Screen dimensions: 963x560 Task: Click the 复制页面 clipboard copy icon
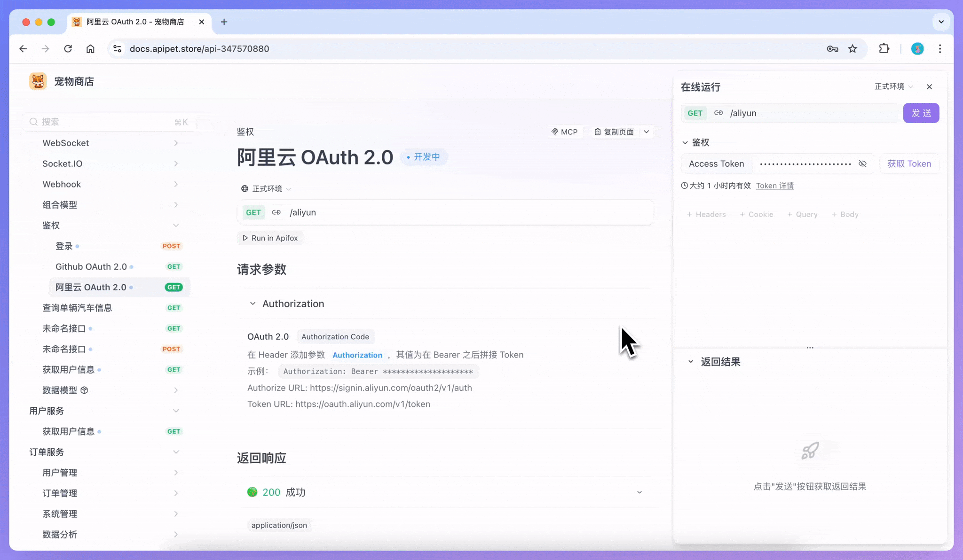tap(598, 132)
